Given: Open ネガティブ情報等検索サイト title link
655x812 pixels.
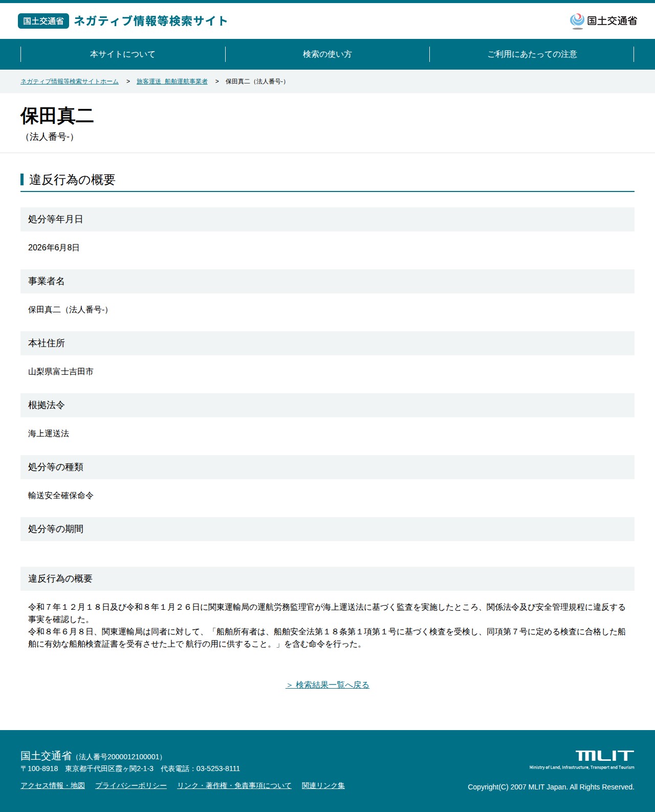Looking at the screenshot, I should pos(150,21).
